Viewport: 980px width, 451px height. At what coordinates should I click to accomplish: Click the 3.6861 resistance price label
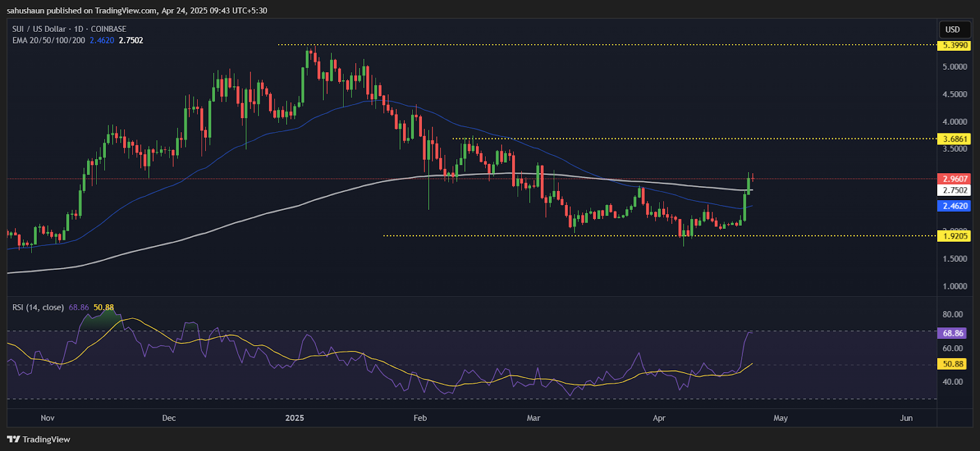[955, 139]
